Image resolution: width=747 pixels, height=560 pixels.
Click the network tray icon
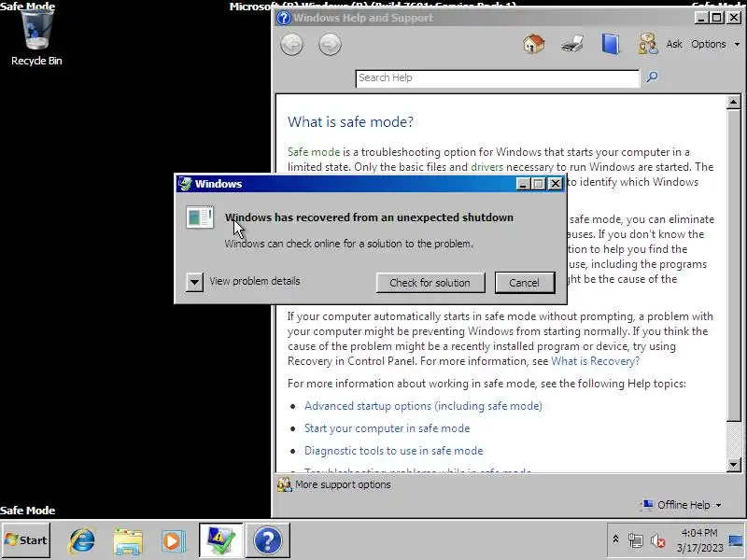point(635,540)
